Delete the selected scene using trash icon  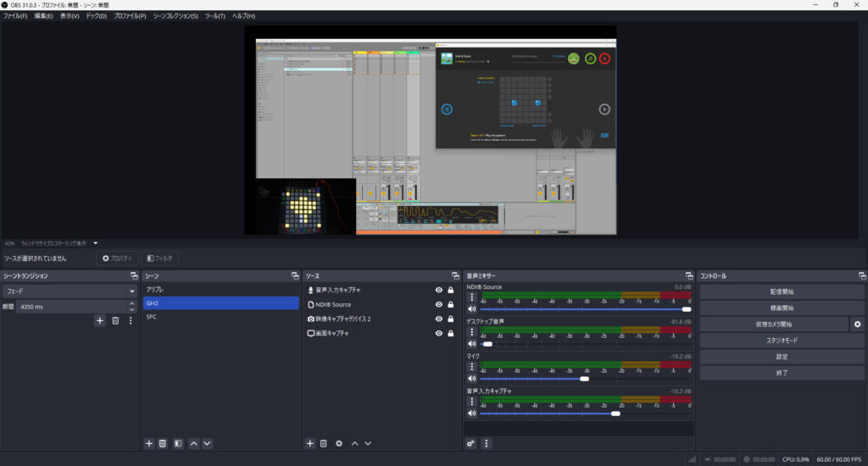point(164,443)
